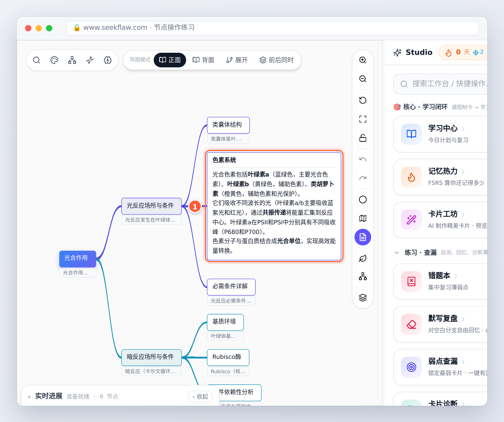This screenshot has height=422, width=504.
Task: Select the 暗反应场所与条件 node
Action: pos(151,357)
